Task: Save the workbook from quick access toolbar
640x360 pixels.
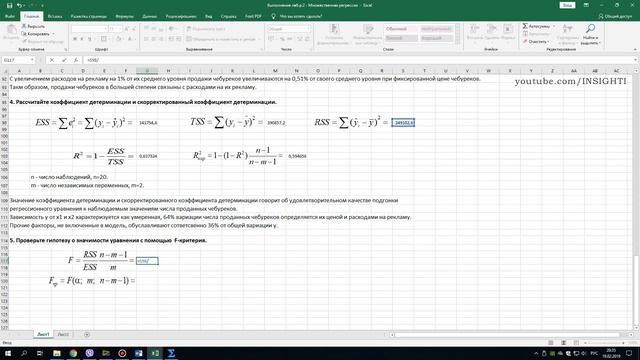Action: point(9,5)
